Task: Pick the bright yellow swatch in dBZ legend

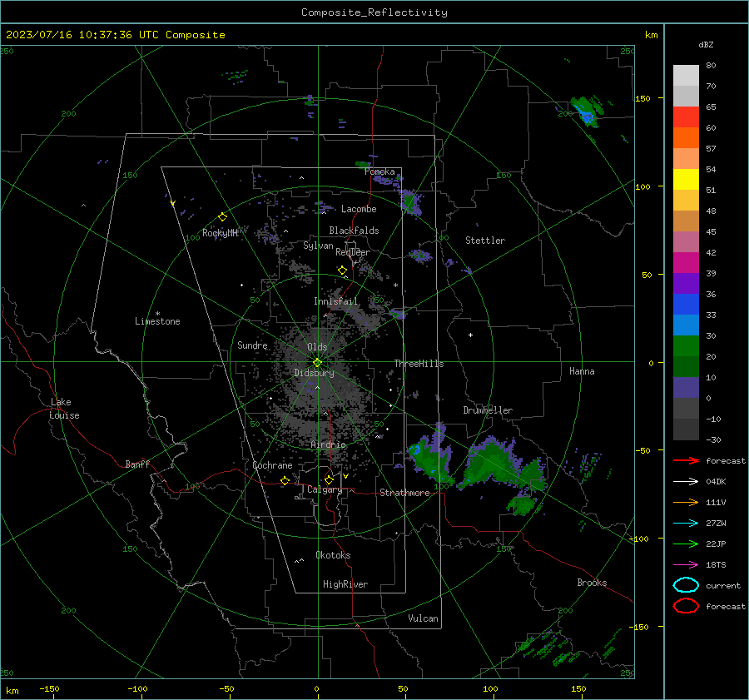Action: pos(686,179)
